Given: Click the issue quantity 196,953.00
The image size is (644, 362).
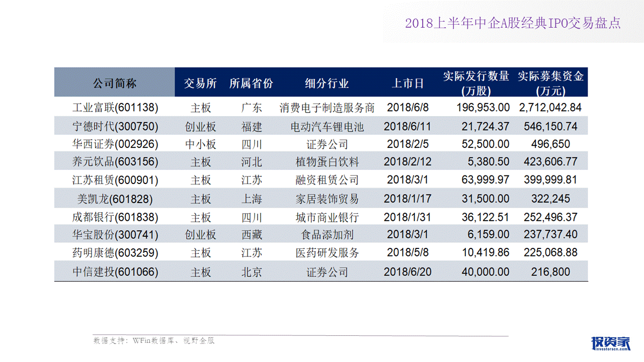Looking at the screenshot, I should pyautogui.click(x=483, y=108).
